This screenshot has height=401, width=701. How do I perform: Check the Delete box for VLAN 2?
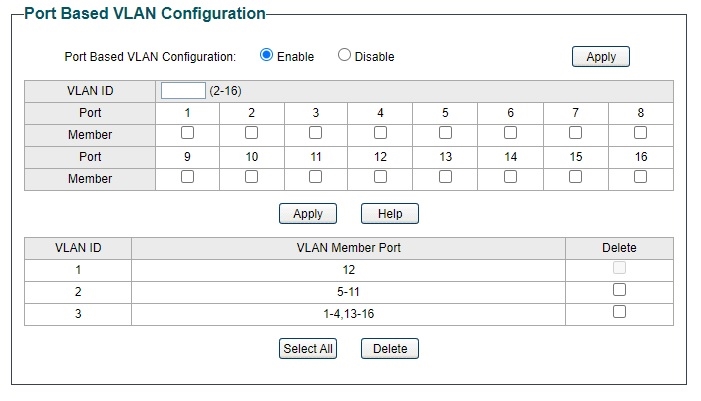click(619, 290)
